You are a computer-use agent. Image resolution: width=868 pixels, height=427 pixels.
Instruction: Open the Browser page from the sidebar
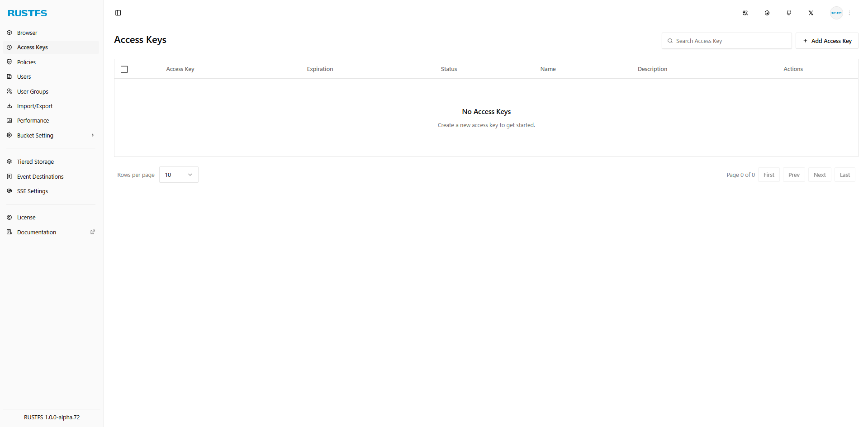tap(51, 33)
